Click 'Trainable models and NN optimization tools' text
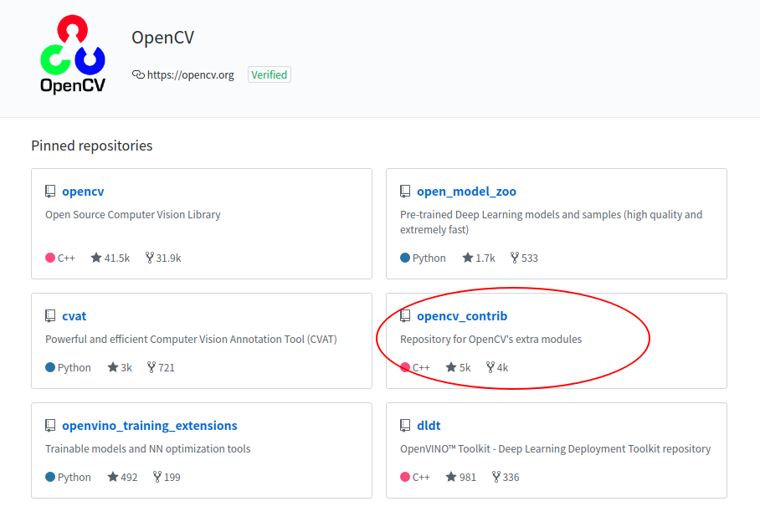Image resolution: width=760 pixels, height=532 pixels. coord(148,448)
